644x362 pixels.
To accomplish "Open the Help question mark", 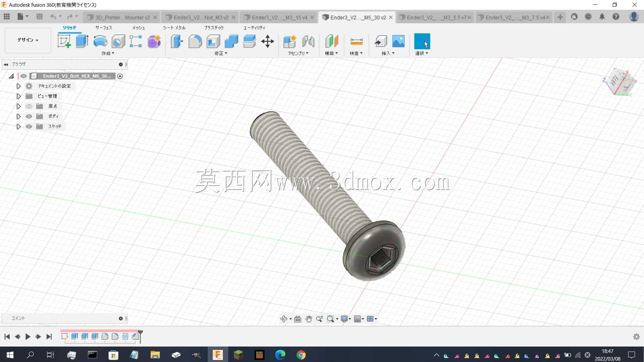I will tap(616, 16).
